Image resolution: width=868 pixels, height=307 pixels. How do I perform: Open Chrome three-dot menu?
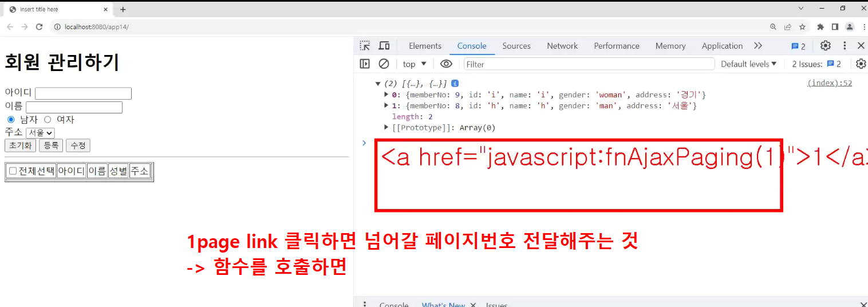[x=863, y=27]
